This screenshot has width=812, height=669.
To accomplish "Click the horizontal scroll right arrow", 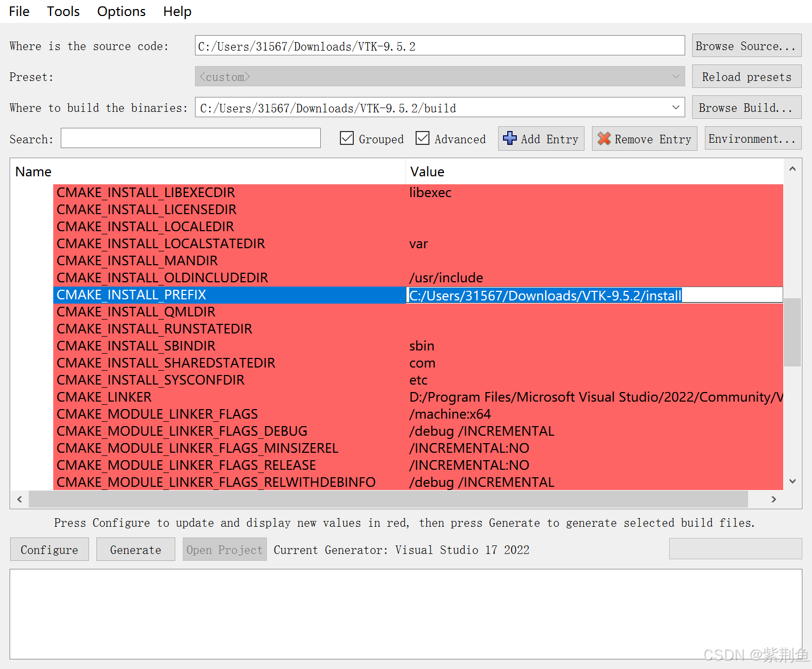I will tap(774, 499).
